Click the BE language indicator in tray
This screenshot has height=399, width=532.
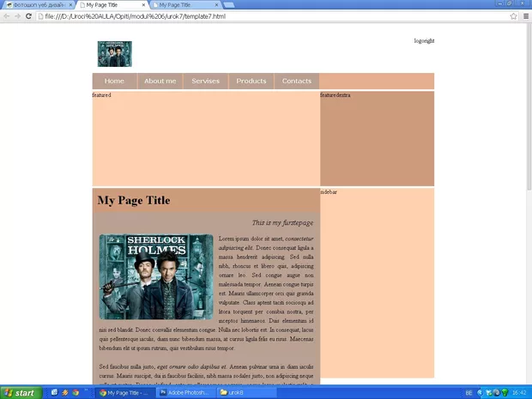469,393
